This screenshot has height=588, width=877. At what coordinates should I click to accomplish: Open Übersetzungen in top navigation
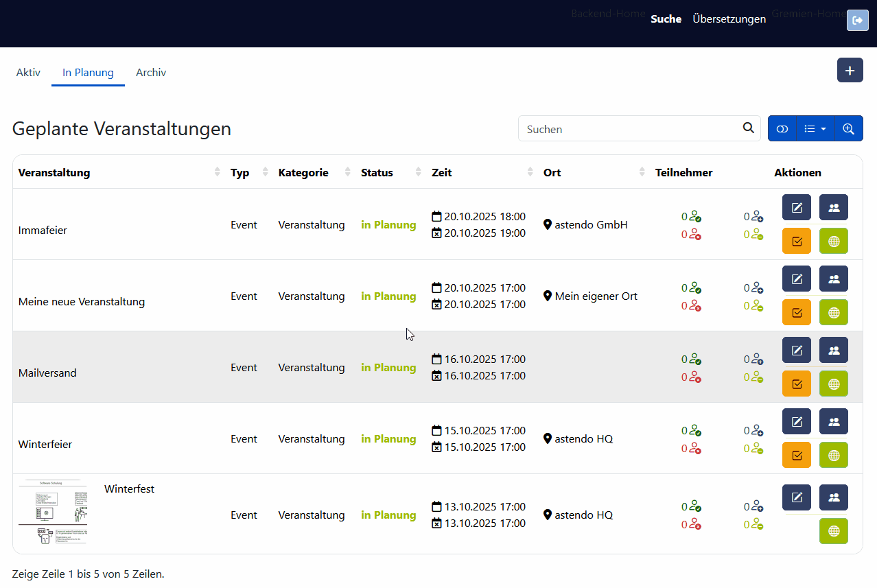tap(729, 19)
